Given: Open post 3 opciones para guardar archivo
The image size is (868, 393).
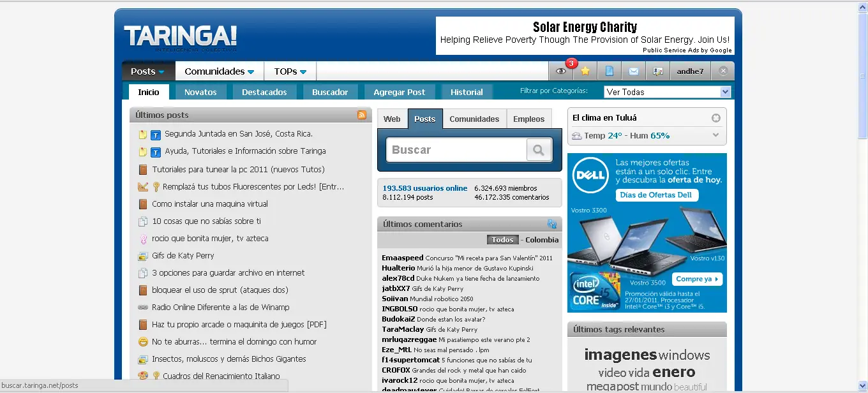Looking at the screenshot, I should [228, 273].
